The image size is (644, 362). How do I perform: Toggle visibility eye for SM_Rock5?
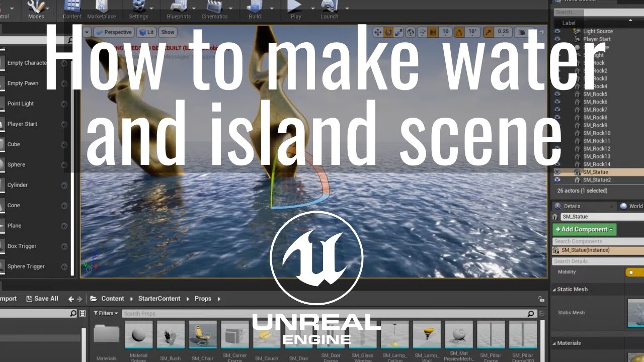[557, 94]
